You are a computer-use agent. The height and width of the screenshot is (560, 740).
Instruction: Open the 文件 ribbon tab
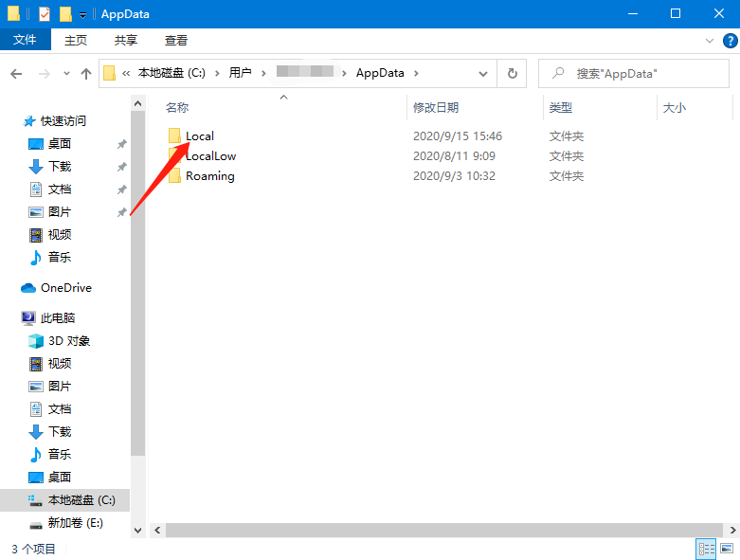25,40
